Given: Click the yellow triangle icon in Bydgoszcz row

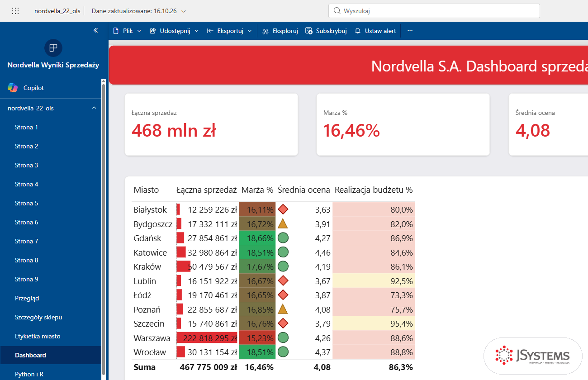Looking at the screenshot, I should [283, 223].
